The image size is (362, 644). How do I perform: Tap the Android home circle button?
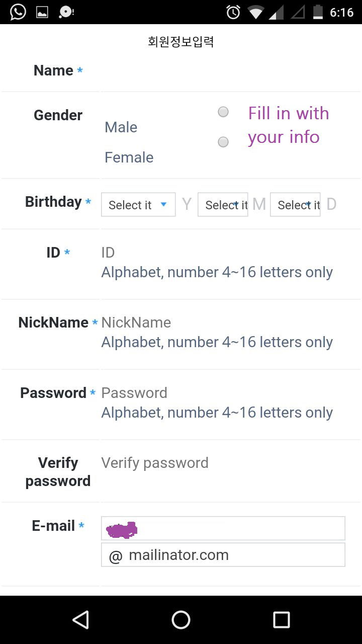pyautogui.click(x=181, y=620)
